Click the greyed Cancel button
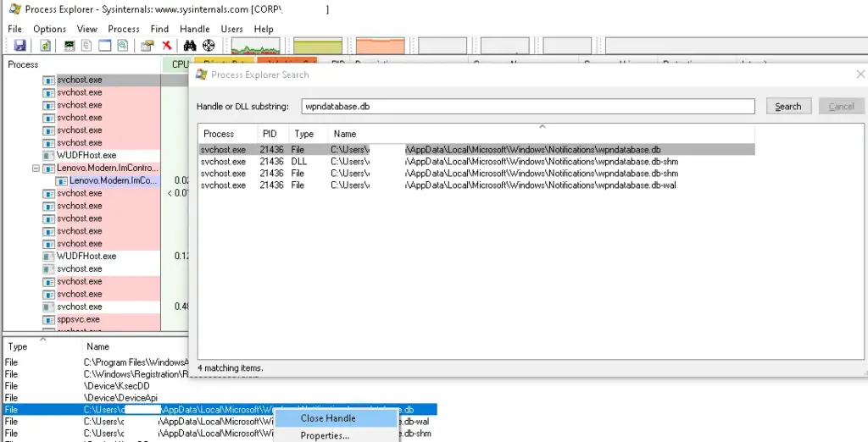868x442 pixels. (841, 106)
